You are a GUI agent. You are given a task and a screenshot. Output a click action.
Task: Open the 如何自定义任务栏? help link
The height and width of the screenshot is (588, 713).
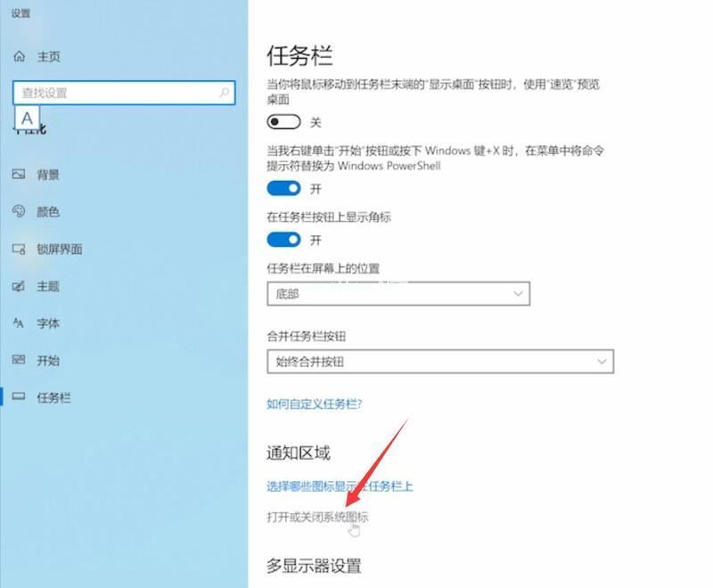(315, 404)
